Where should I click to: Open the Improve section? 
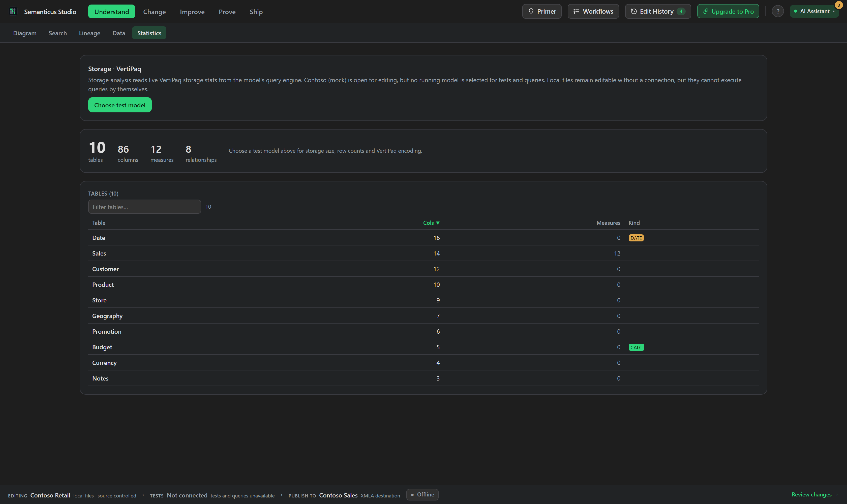click(x=192, y=12)
